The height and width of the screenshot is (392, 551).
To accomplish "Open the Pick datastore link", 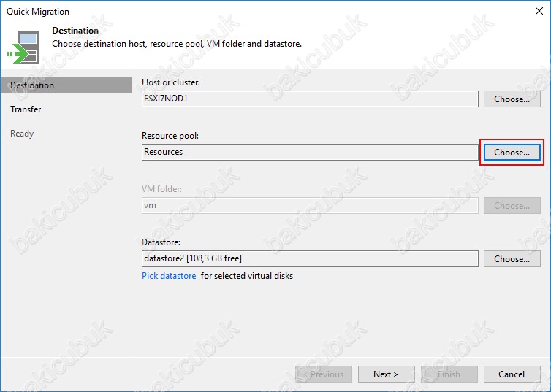I will click(x=169, y=276).
